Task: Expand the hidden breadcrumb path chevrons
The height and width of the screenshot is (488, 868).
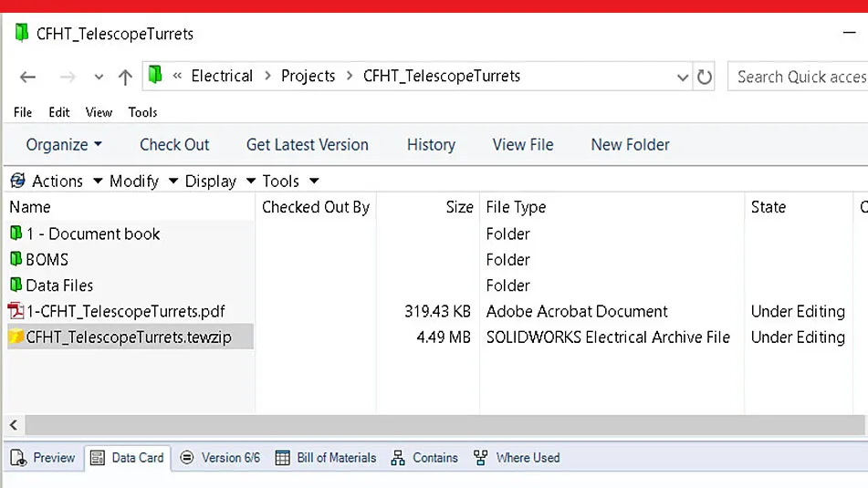Action: (x=177, y=76)
